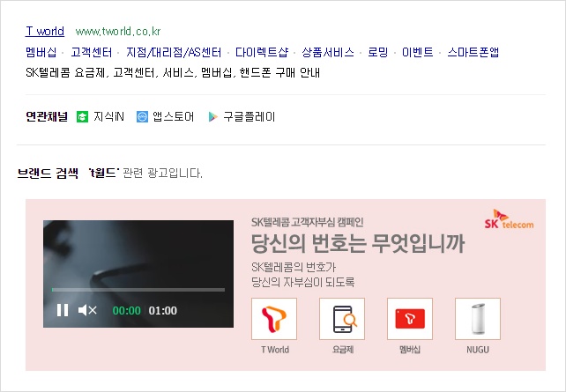This screenshot has height=392, width=566.
Task: Go to 고객센터 sublink
Action: click(92, 52)
